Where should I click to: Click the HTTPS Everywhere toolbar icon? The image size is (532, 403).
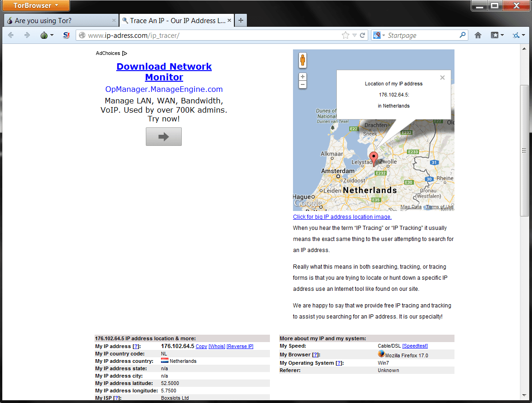point(516,35)
